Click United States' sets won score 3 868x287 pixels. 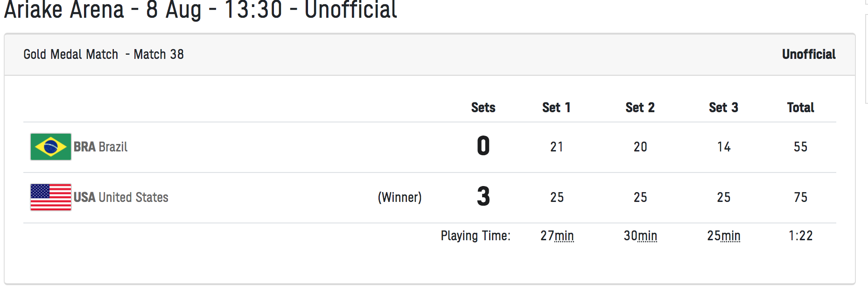[x=483, y=196]
